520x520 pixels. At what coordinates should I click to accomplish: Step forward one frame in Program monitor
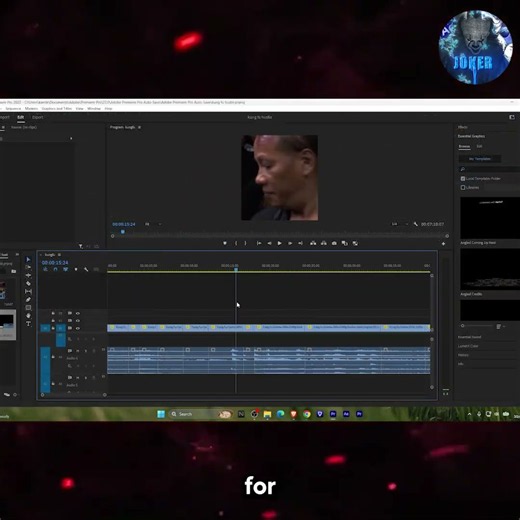(290, 243)
